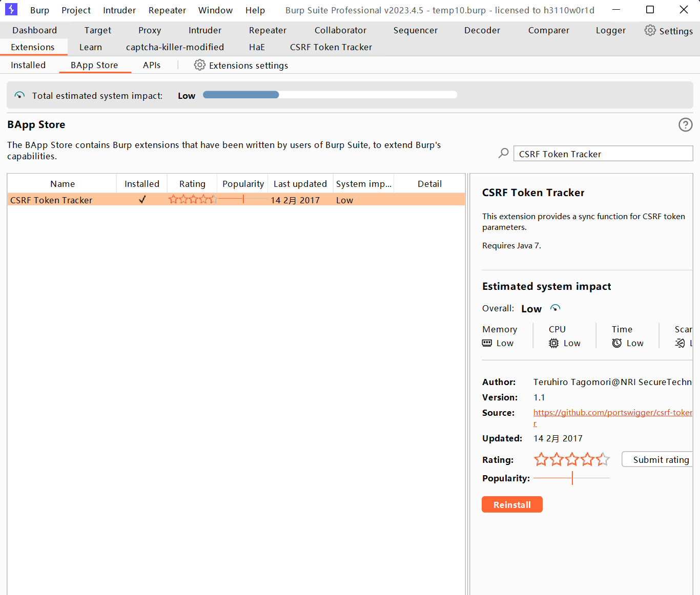The width and height of the screenshot is (700, 595).
Task: Open the Project menu
Action: 76,10
